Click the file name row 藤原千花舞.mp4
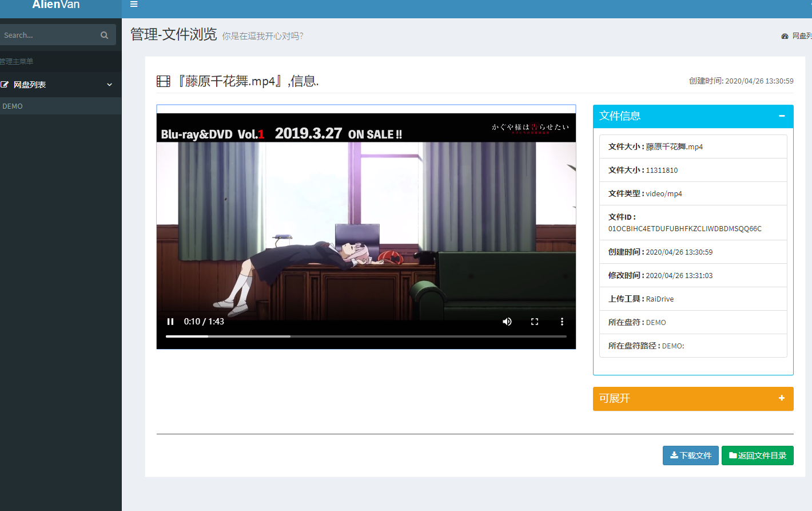Image resolution: width=812 pixels, height=511 pixels. pyautogui.click(x=693, y=146)
